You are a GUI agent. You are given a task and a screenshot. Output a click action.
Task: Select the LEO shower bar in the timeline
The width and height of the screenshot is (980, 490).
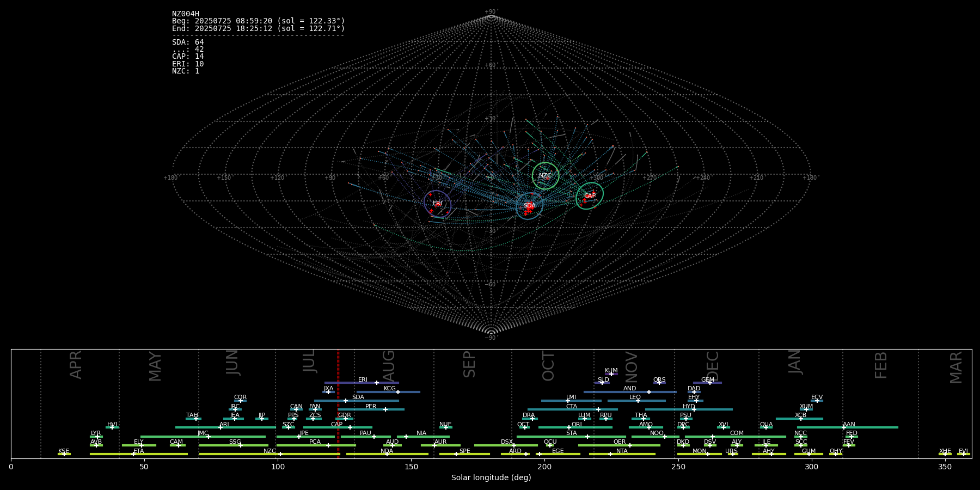pos(636,401)
